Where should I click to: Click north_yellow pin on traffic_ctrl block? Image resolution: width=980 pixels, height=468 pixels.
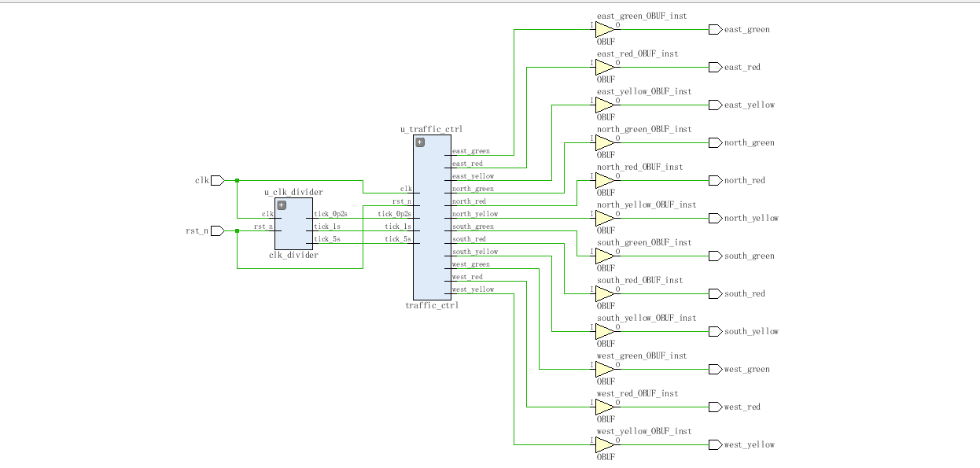click(x=475, y=214)
